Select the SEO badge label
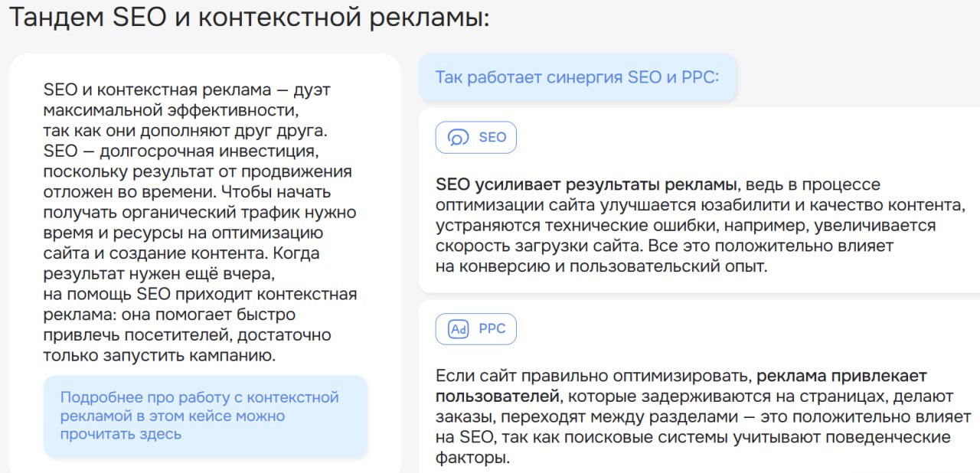980x473 pixels. click(492, 138)
